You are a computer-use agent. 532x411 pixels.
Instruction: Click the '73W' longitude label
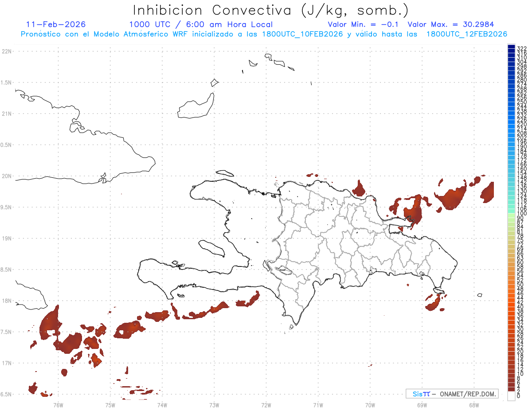coord(214,404)
